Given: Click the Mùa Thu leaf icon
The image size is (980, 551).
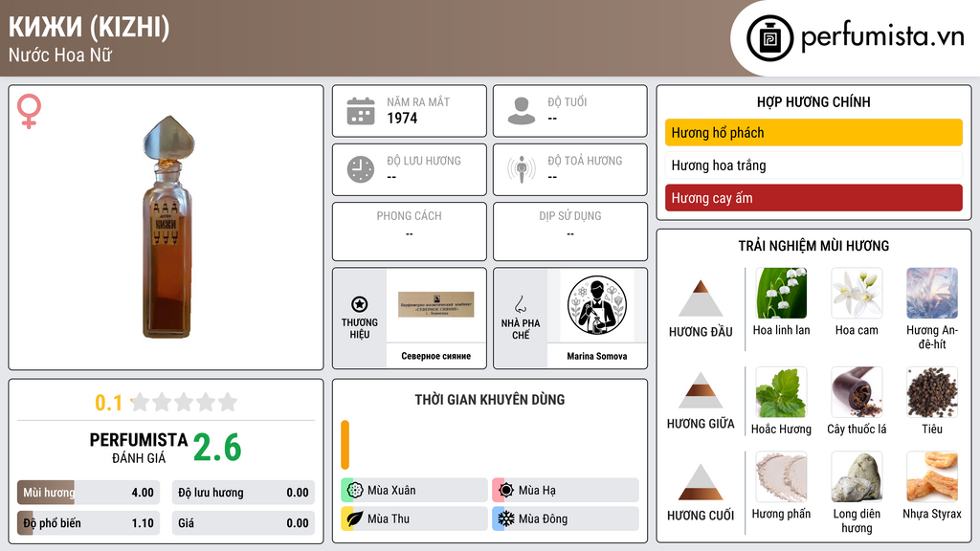Looking at the screenshot, I should (355, 518).
